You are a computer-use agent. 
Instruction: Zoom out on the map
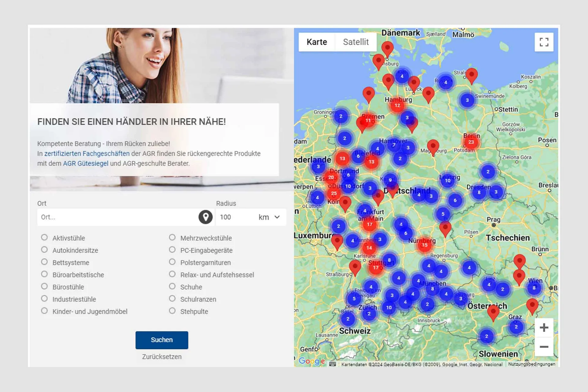(x=544, y=347)
